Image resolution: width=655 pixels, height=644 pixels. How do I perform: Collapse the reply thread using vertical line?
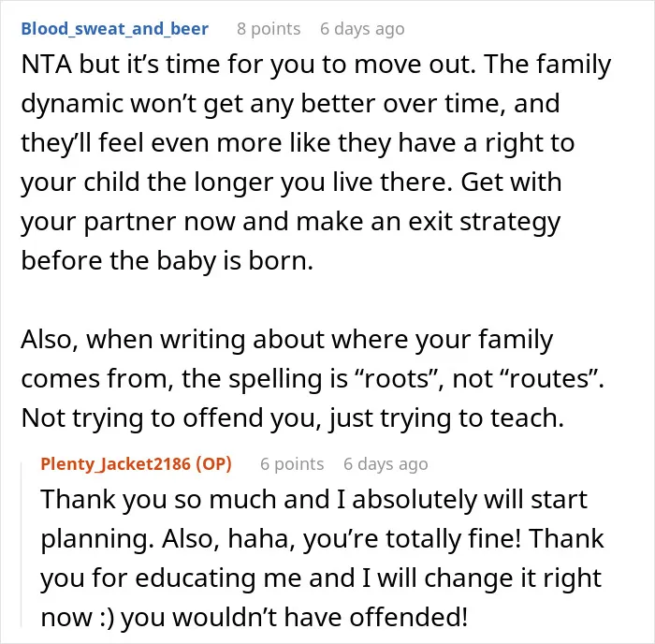click(22, 543)
